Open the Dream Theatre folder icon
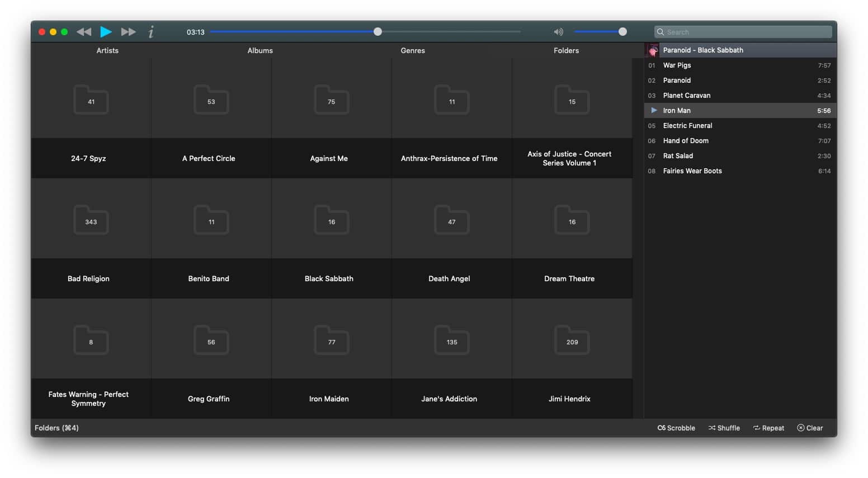Image resolution: width=868 pixels, height=478 pixels. (572, 220)
